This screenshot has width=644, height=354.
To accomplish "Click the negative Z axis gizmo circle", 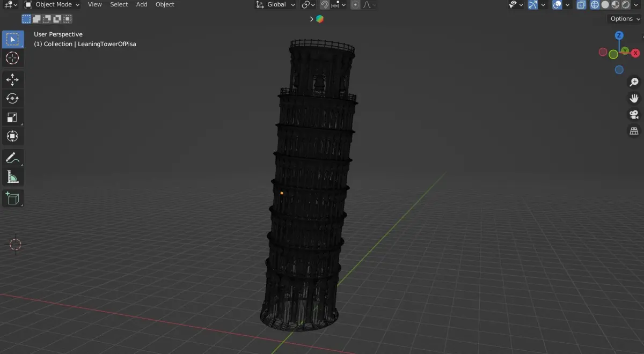I will click(x=619, y=70).
